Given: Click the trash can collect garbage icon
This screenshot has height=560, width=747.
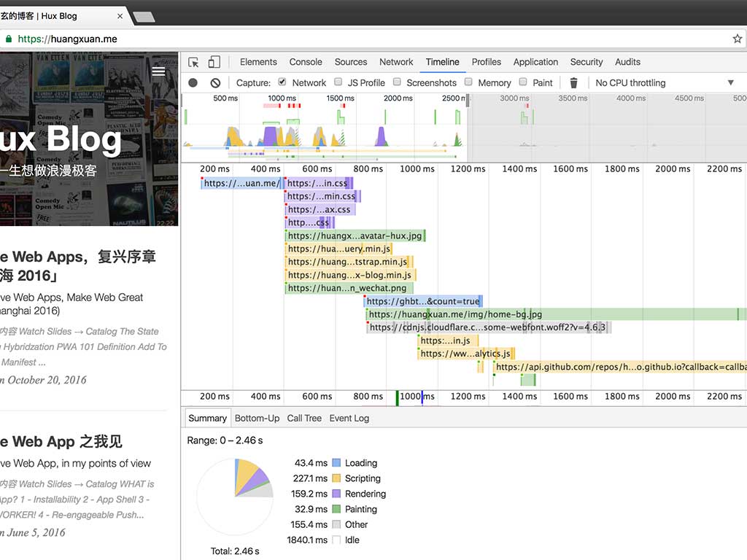Looking at the screenshot, I should tap(573, 83).
